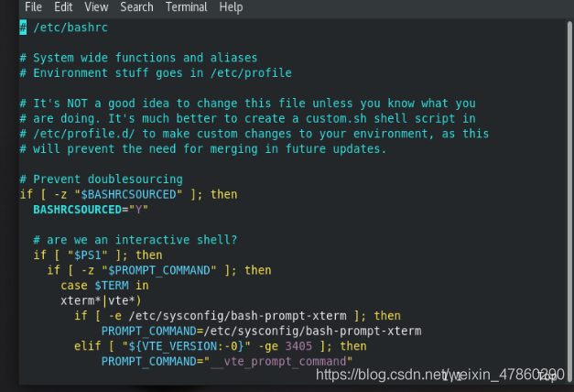Click the 'Prevent doublesourcing' comment

pyautogui.click(x=101, y=180)
